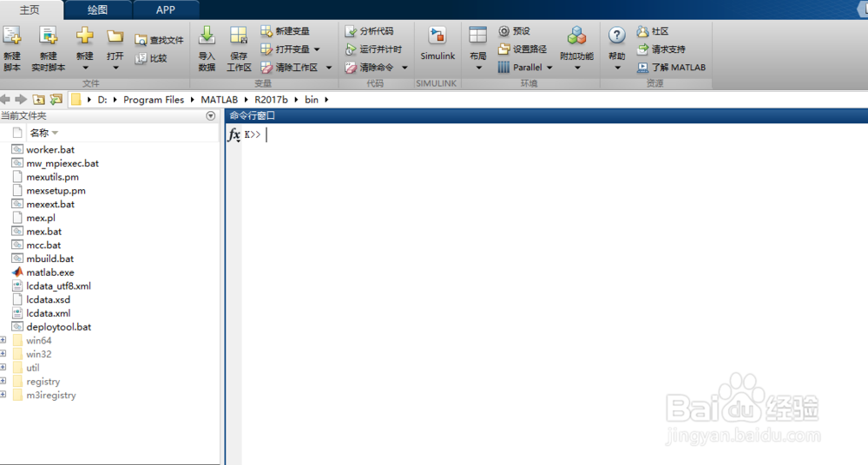Switch to the 绘图 tab
Screen dimensions: 868x465
pyautogui.click(x=97, y=10)
